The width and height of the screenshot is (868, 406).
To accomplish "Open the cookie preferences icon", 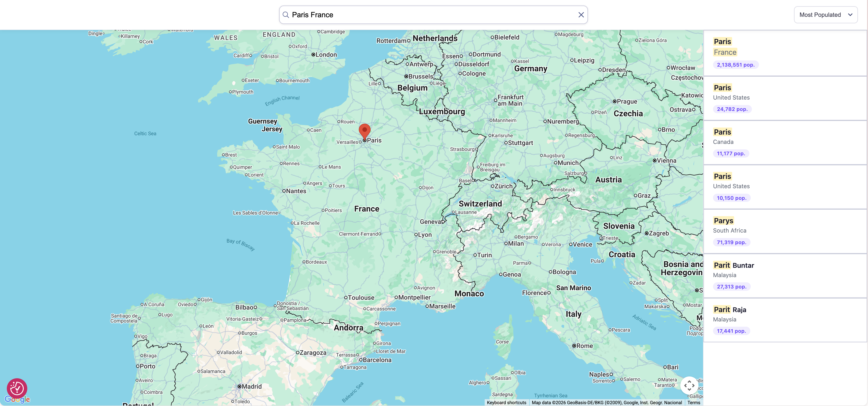I will (x=17, y=388).
